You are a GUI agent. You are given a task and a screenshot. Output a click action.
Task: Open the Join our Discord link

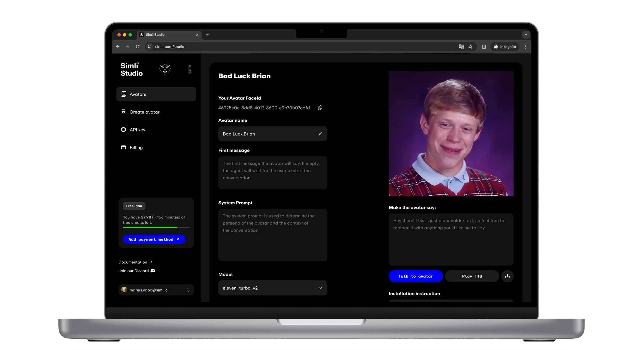(x=137, y=271)
